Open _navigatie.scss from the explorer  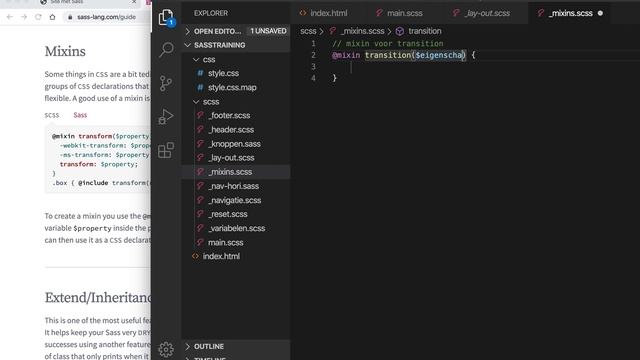coord(235,200)
